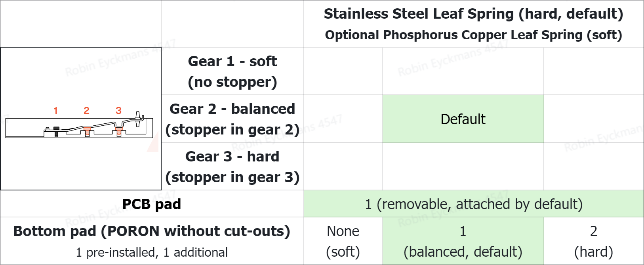Select the removable, attached by default cell
The width and height of the screenshot is (644, 265).
pyautogui.click(x=474, y=204)
